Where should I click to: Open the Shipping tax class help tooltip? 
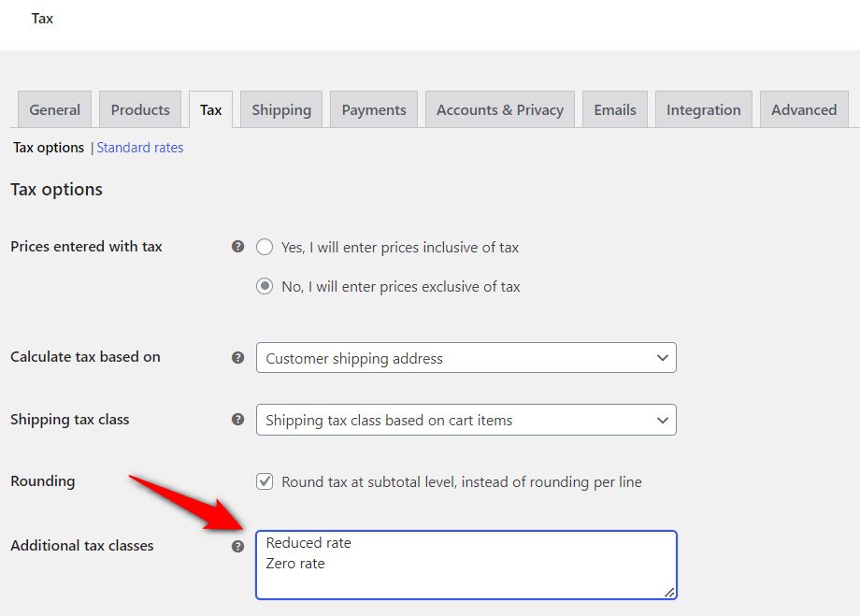237,420
